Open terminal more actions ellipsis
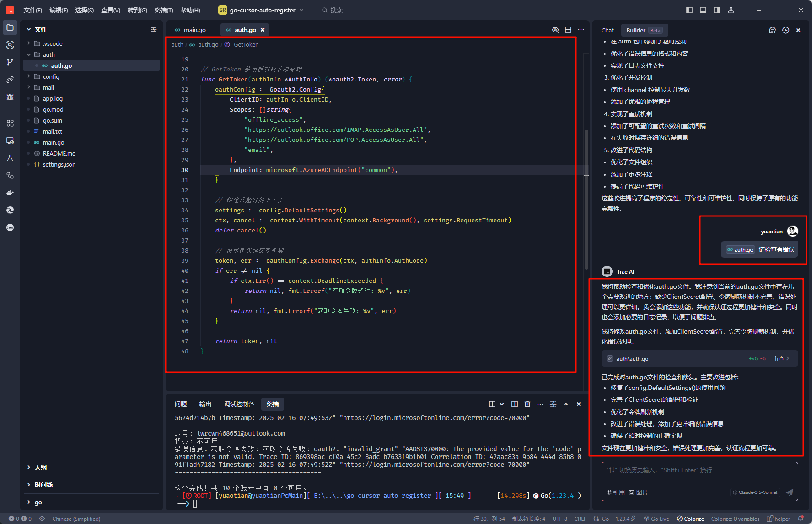The image size is (812, 524). [x=540, y=404]
